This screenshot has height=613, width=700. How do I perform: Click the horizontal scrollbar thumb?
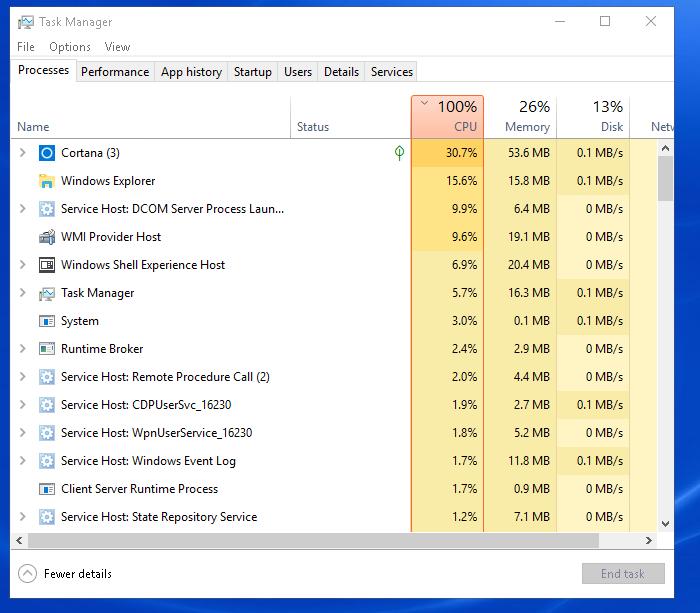point(313,541)
